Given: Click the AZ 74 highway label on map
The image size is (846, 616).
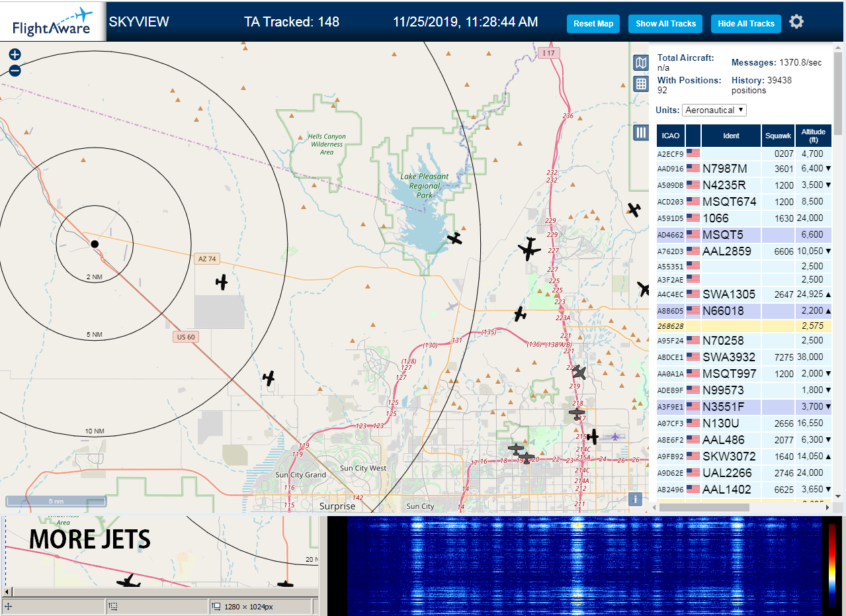Looking at the screenshot, I should coord(207,259).
